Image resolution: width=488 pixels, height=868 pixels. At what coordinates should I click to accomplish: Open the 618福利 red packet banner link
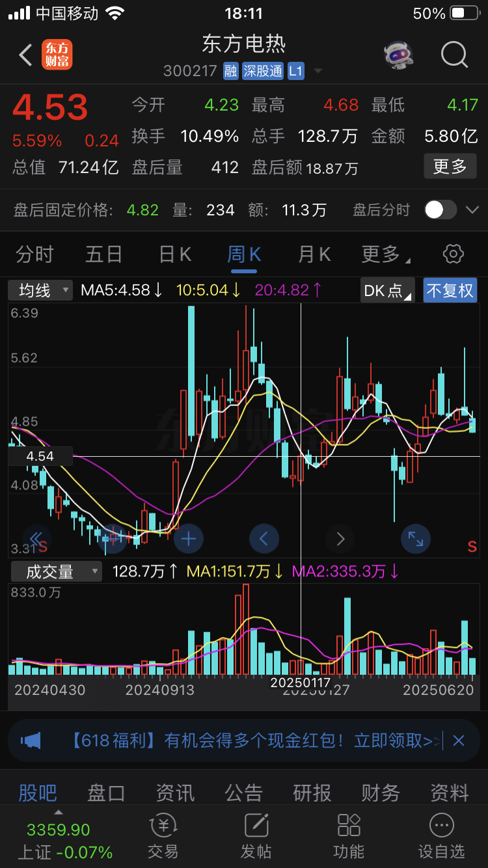click(254, 740)
